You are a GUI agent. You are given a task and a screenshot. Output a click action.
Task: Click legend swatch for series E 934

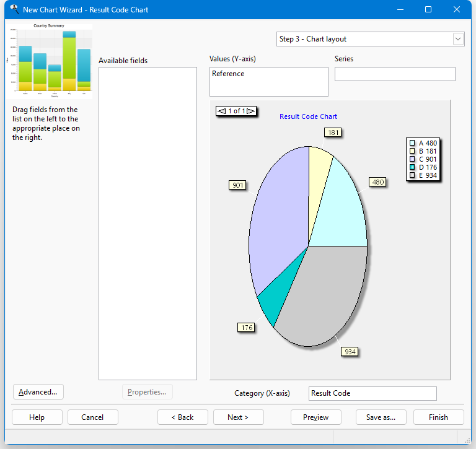(412, 175)
